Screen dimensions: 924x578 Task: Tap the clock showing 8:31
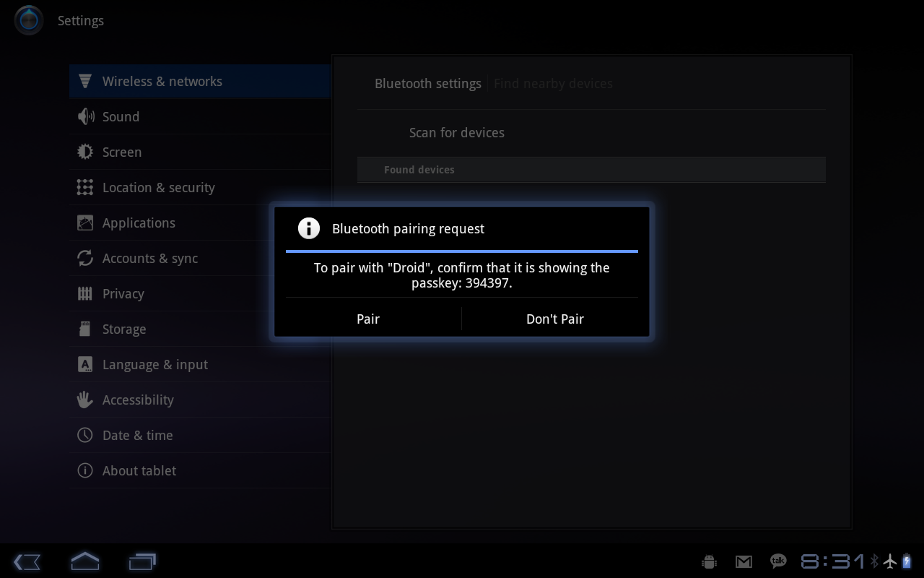click(832, 561)
